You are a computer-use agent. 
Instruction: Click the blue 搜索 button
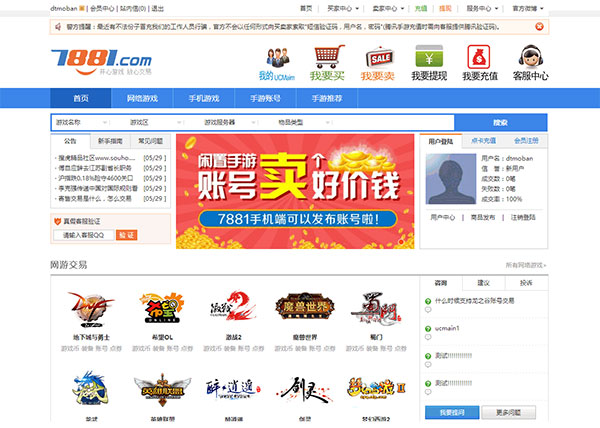click(x=501, y=122)
